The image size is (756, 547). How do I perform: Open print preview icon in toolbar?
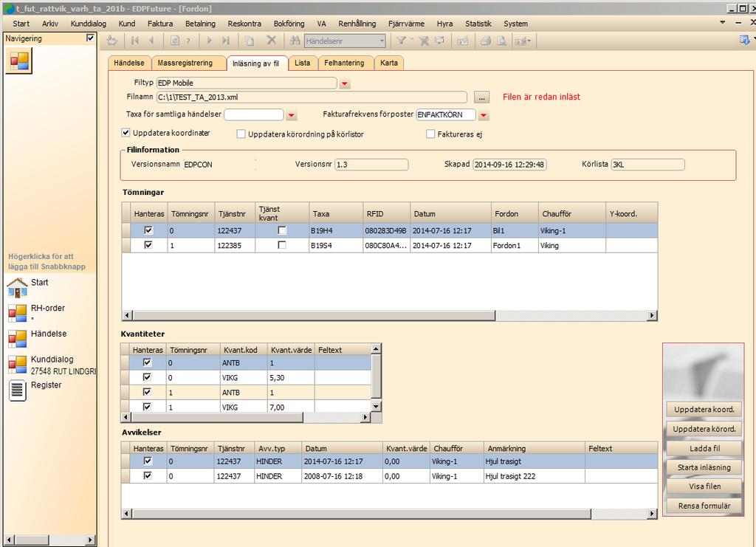click(502, 41)
